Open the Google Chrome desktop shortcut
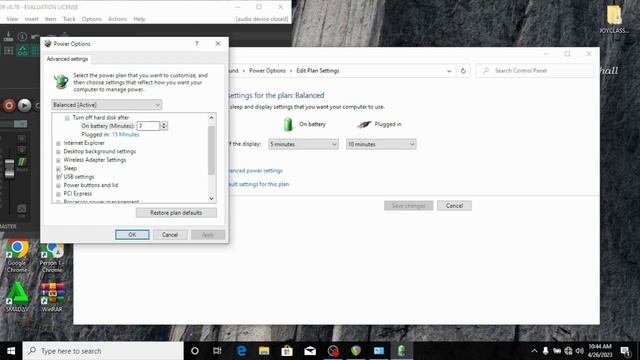The image size is (640, 360). tap(17, 256)
